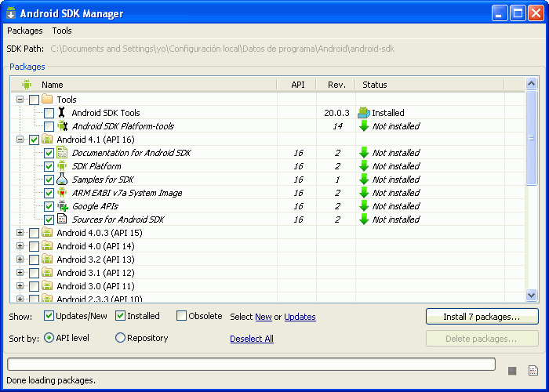Expand the Android 4.0 (API 14) node
The width and height of the screenshot is (549, 392).
click(20, 245)
